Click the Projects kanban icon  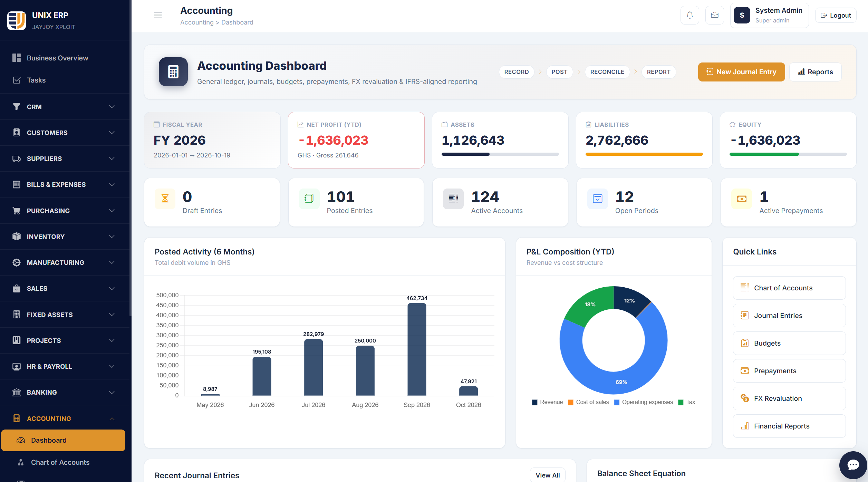pyautogui.click(x=16, y=340)
